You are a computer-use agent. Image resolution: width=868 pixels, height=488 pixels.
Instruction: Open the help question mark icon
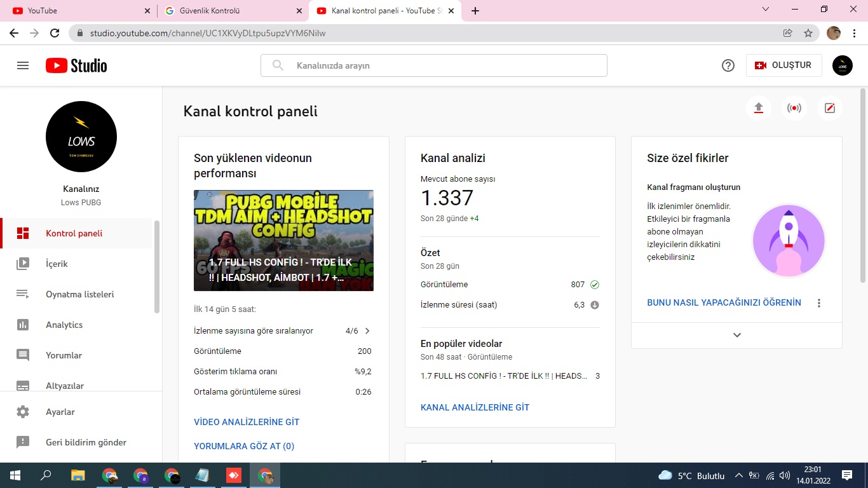[728, 65]
